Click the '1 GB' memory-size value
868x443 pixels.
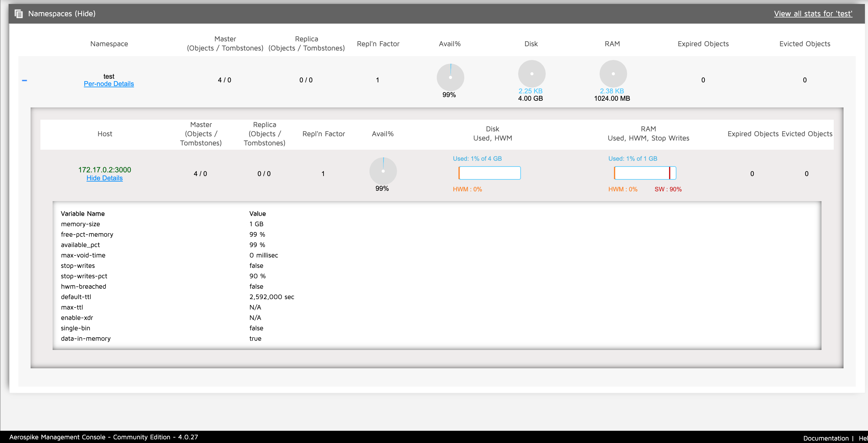[256, 224]
